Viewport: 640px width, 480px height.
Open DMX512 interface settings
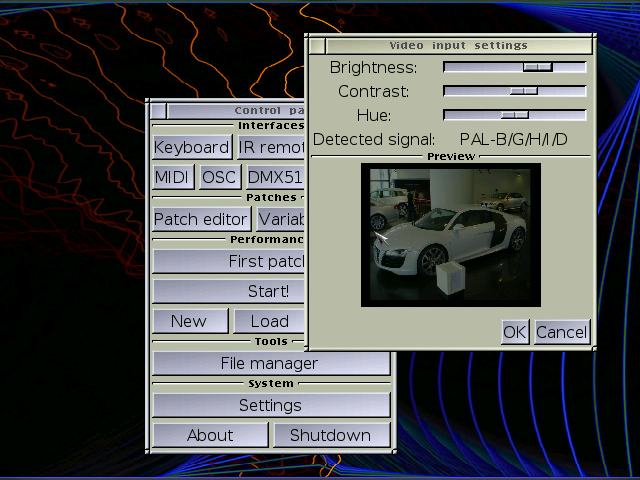[x=274, y=177]
